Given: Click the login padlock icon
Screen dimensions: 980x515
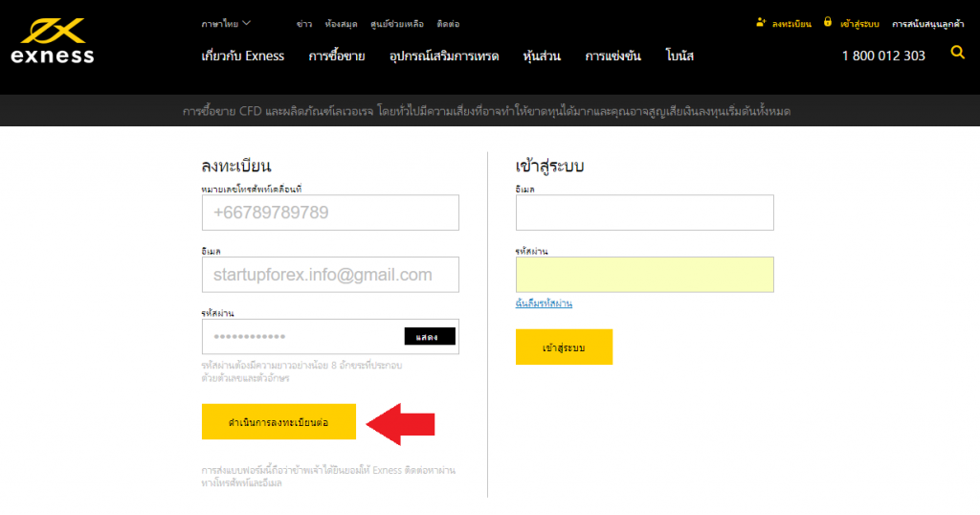Looking at the screenshot, I should pyautogui.click(x=828, y=22).
